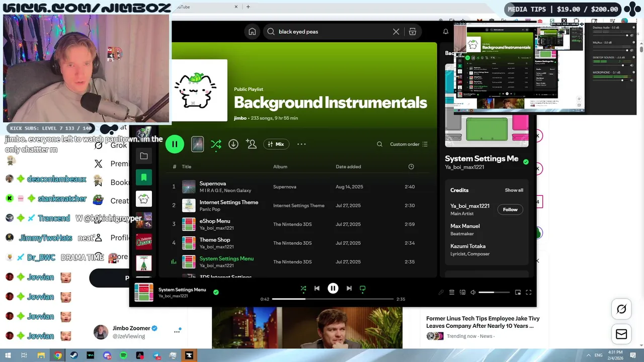Open the Christmas tree playlist in sidebar

click(x=144, y=263)
